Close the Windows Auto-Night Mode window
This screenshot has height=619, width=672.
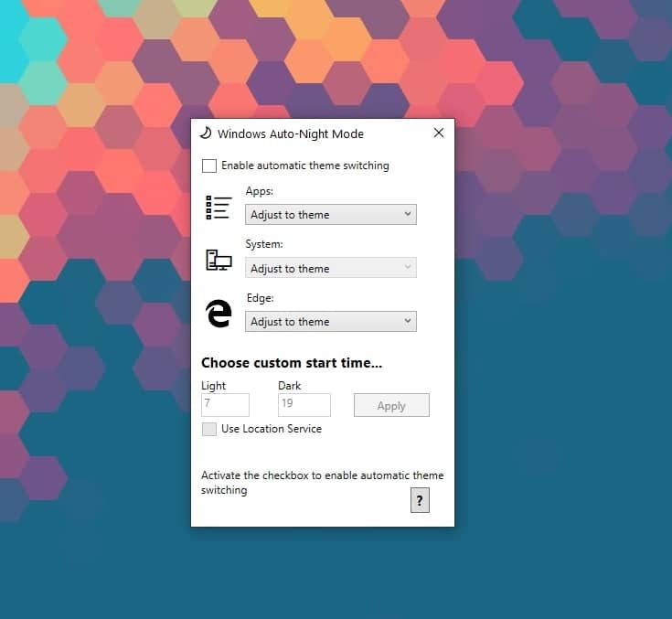(439, 133)
